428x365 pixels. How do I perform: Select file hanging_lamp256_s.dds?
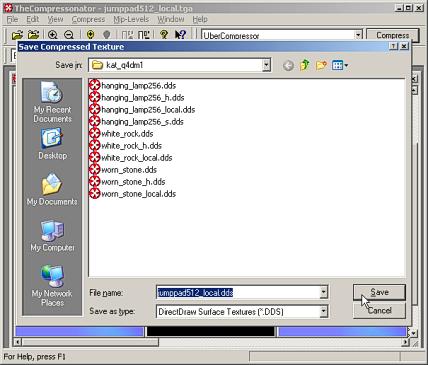136,122
